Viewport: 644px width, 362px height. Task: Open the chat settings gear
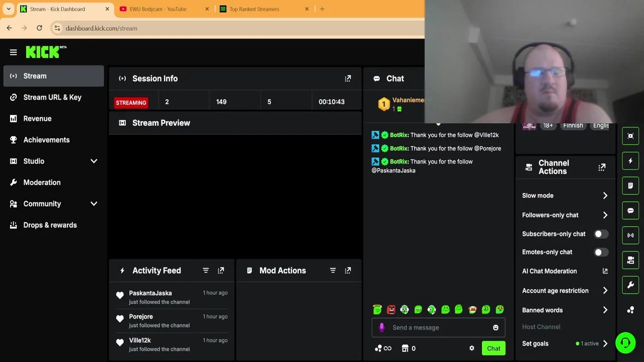pos(471,348)
